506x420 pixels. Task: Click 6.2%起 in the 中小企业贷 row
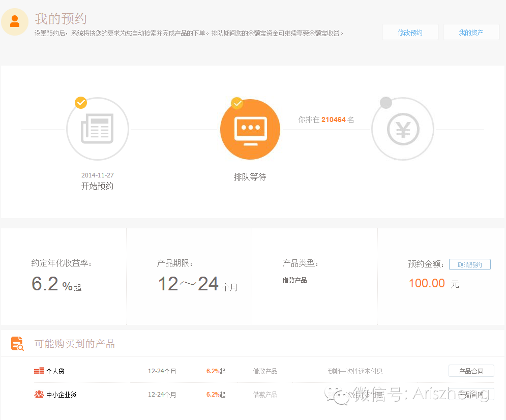tap(216, 395)
